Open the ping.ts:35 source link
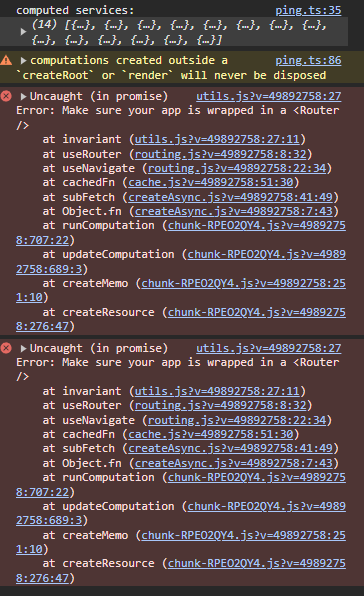 308,10
